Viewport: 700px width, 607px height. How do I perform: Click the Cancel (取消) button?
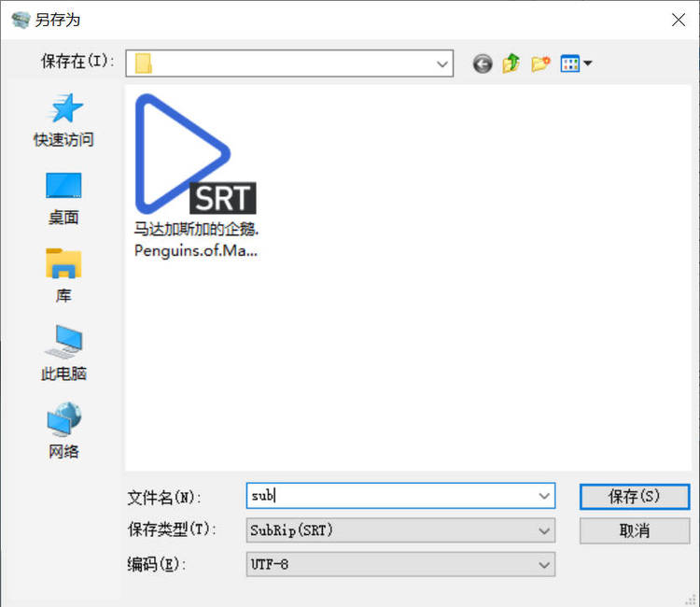635,530
